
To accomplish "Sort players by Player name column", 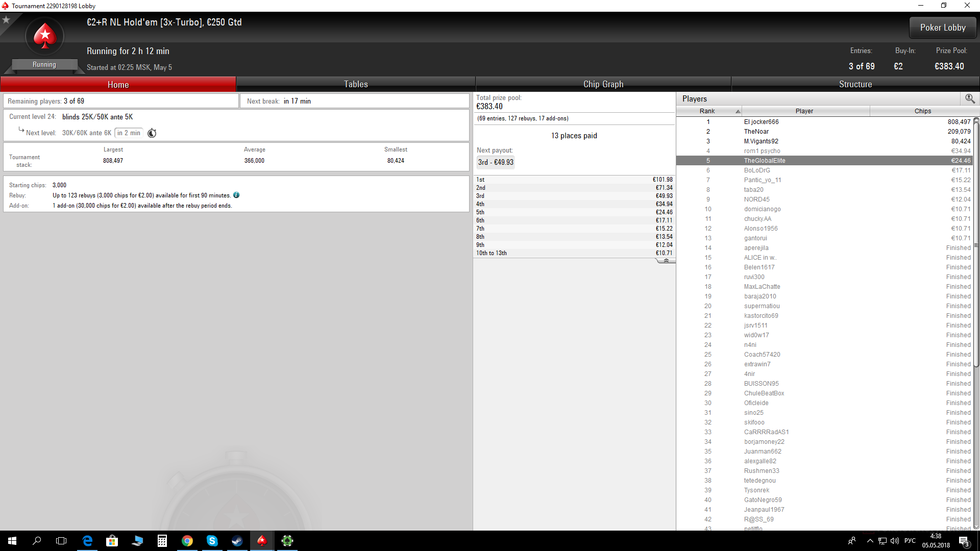I will 805,111.
